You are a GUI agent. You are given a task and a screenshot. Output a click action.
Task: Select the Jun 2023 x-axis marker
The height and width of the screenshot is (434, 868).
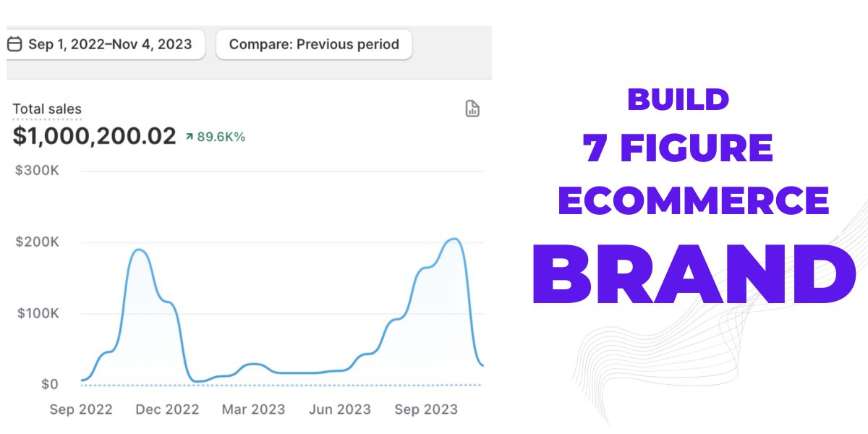pyautogui.click(x=339, y=409)
